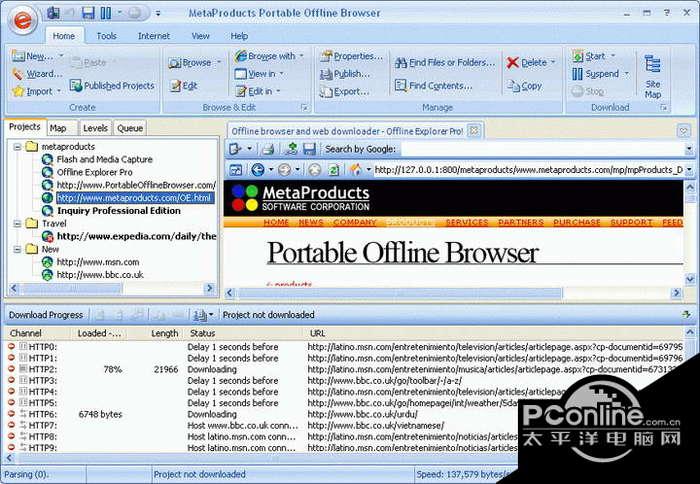
Task: Click the Suspend icon in quick access toolbar
Action: point(106,13)
